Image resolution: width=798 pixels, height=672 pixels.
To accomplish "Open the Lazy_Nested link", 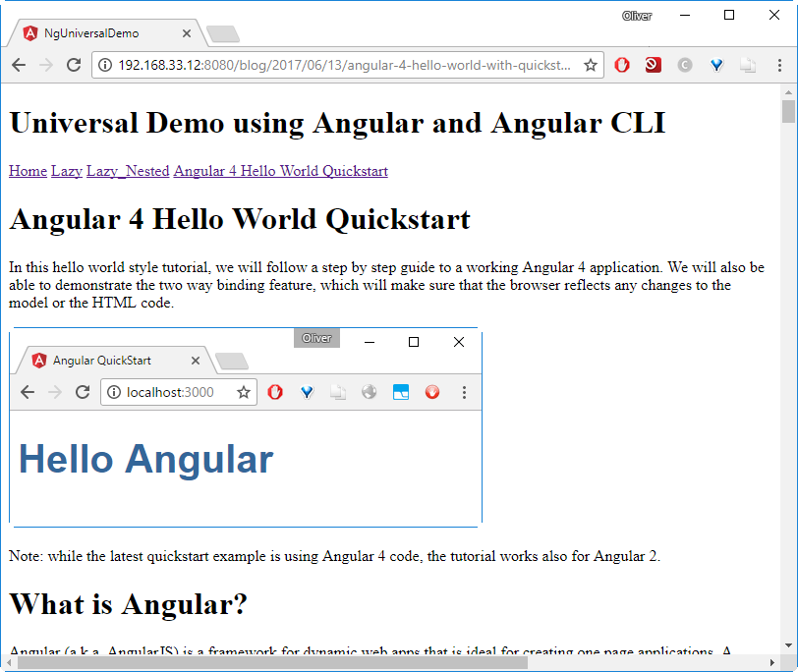I will pos(128,171).
